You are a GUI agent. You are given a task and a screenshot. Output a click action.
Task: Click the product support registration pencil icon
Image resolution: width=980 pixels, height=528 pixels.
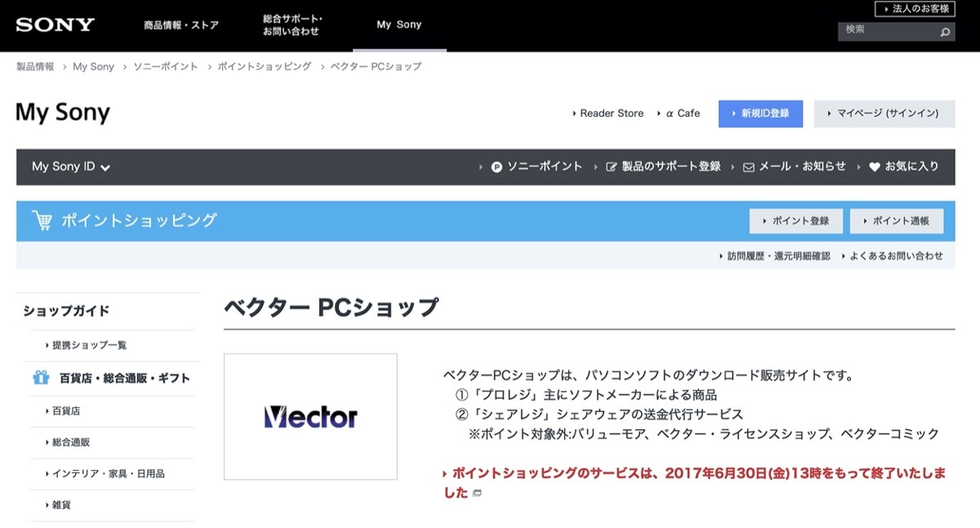click(612, 167)
